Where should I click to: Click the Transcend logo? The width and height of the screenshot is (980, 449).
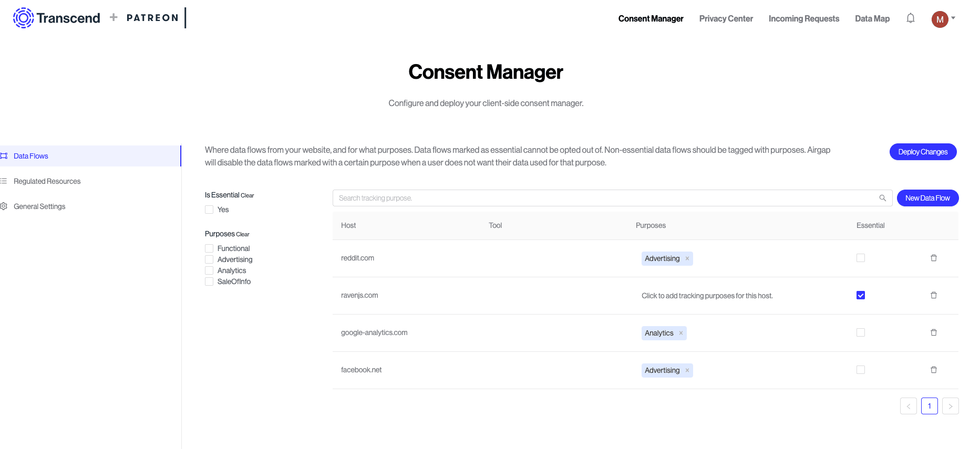(57, 18)
